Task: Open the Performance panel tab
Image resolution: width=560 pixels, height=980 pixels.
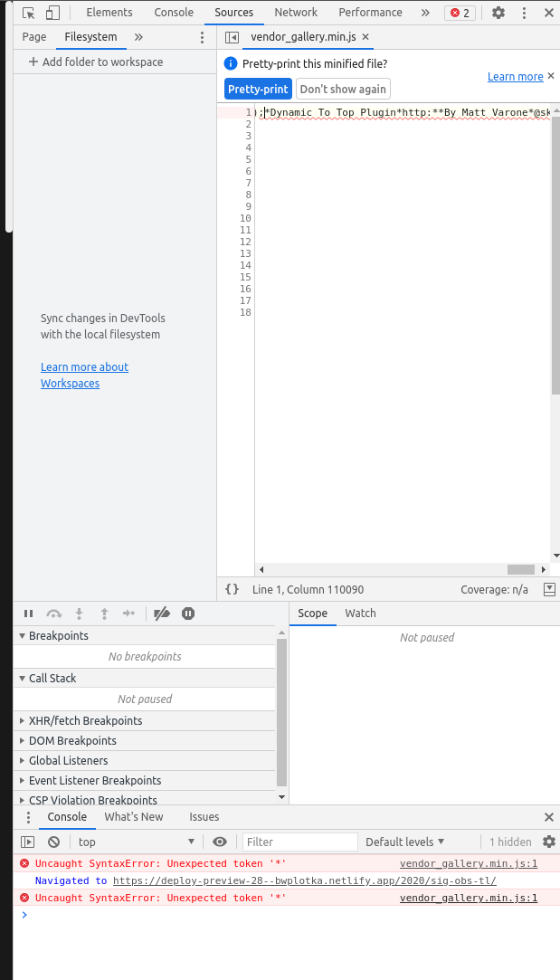Action: point(370,13)
